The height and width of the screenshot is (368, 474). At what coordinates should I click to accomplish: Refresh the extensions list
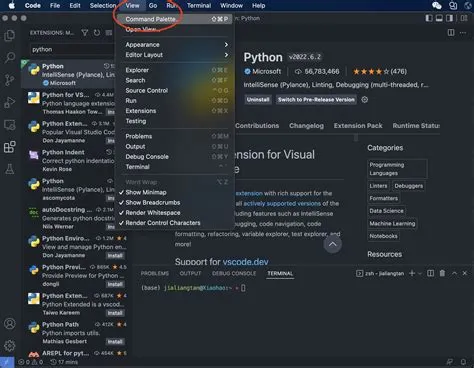(97, 33)
